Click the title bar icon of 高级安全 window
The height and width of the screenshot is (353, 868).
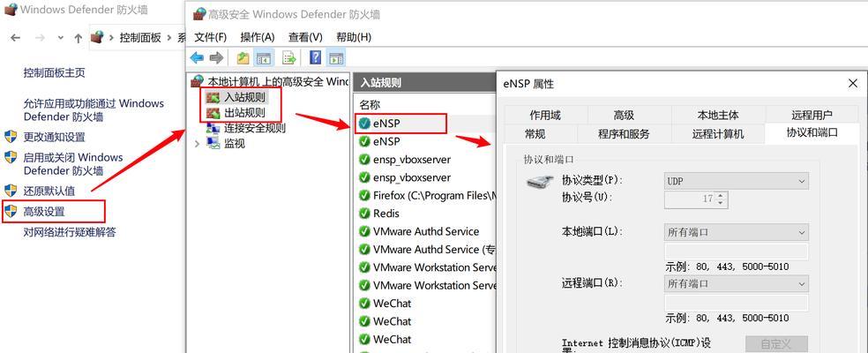[198, 14]
